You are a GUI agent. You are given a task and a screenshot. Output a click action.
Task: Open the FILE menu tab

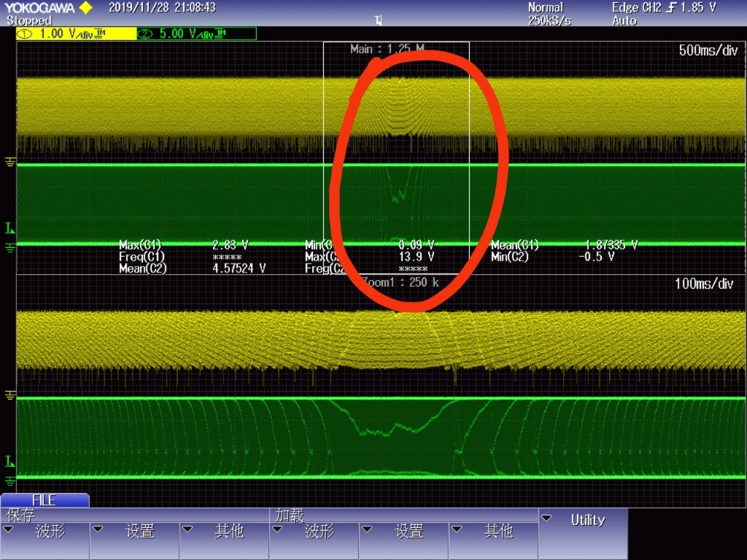click(x=44, y=500)
